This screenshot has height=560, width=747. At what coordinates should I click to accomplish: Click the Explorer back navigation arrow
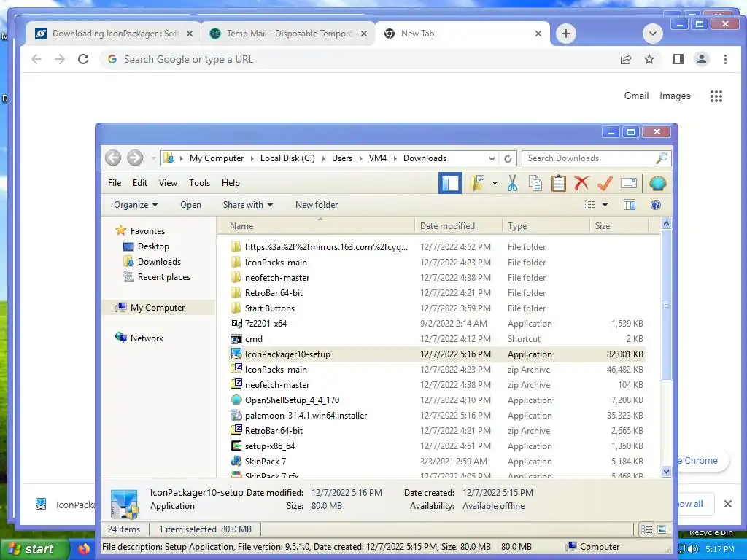click(x=113, y=158)
